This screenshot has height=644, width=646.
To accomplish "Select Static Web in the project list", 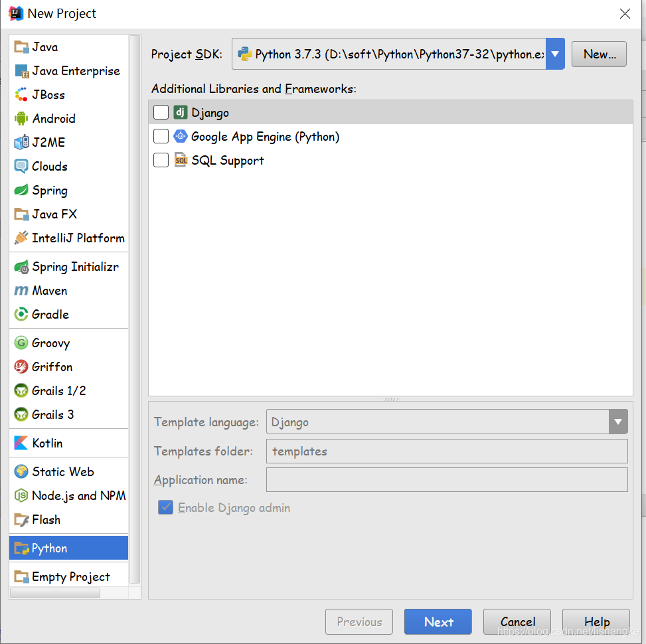I will click(63, 472).
